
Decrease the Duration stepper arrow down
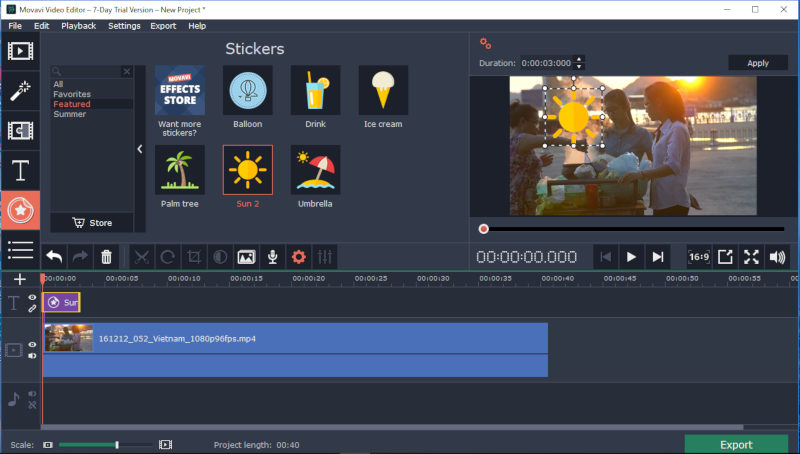[579, 66]
